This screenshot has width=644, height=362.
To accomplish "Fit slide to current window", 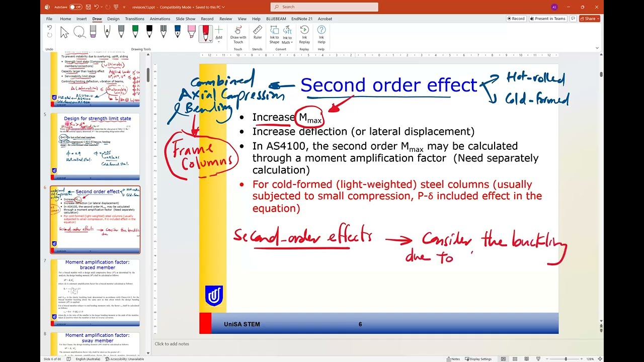I will tap(599, 359).
